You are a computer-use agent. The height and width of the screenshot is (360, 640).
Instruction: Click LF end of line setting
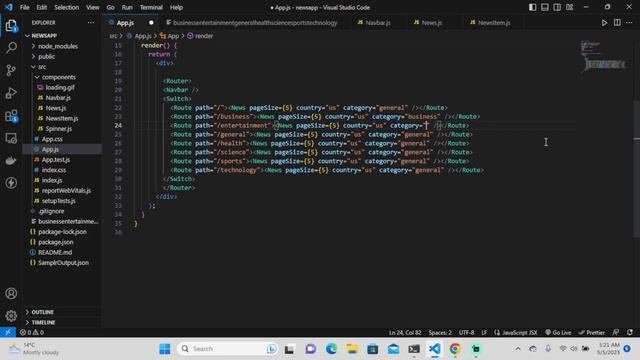(x=484, y=332)
